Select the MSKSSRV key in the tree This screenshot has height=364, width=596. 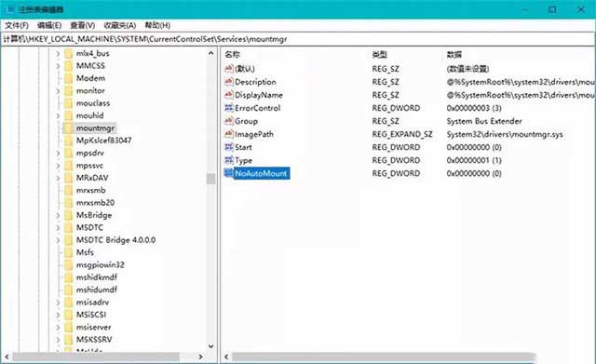94,340
